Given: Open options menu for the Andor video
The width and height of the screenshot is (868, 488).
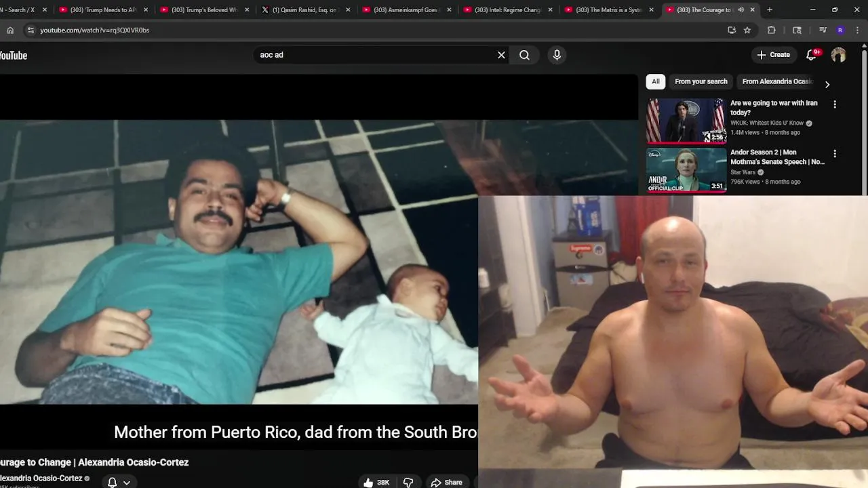Looking at the screenshot, I should pos(835,154).
